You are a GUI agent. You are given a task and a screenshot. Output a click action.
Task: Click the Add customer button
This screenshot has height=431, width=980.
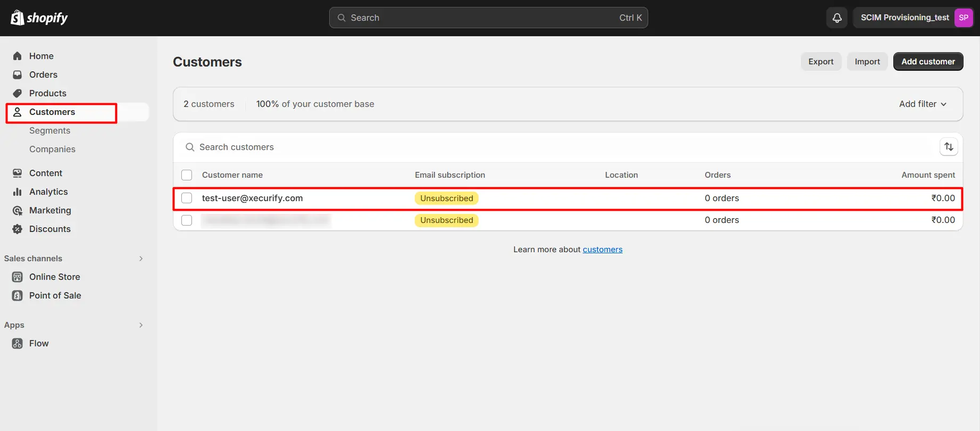(928, 62)
